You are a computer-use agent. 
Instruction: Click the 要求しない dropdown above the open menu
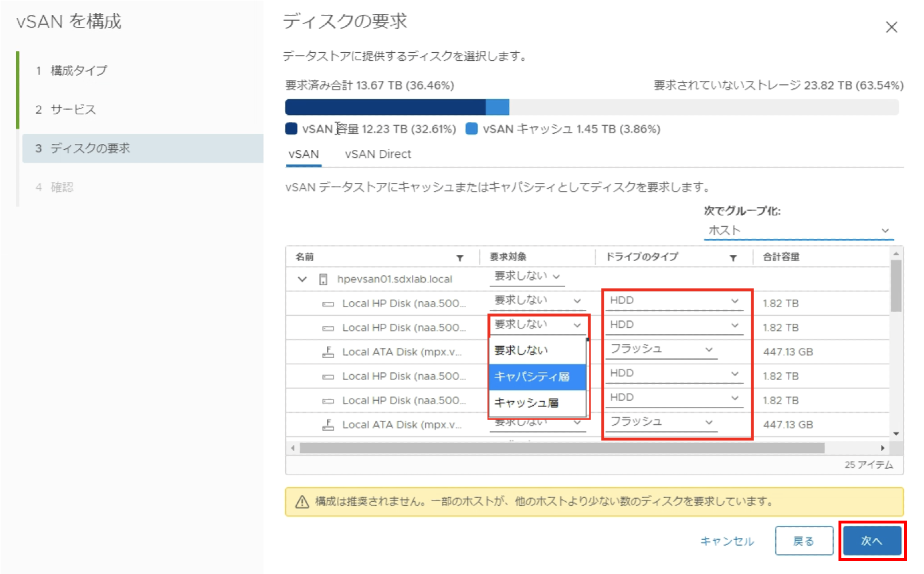538,325
